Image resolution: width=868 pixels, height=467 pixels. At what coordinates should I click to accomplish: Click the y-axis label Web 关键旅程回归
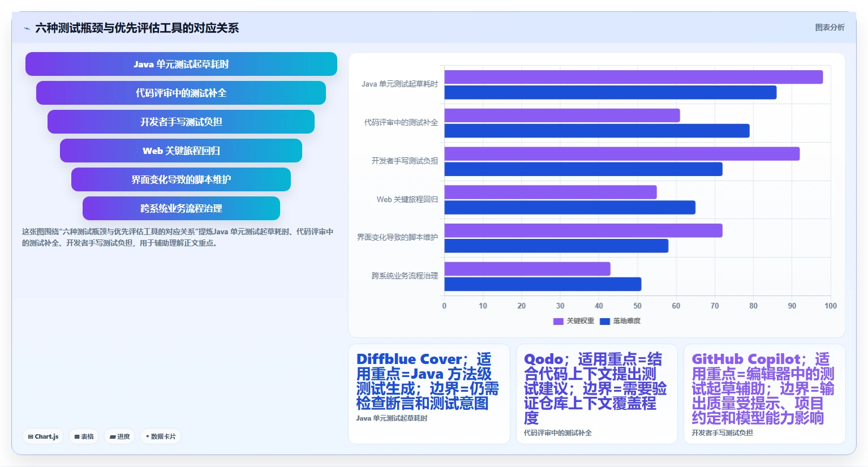point(407,199)
